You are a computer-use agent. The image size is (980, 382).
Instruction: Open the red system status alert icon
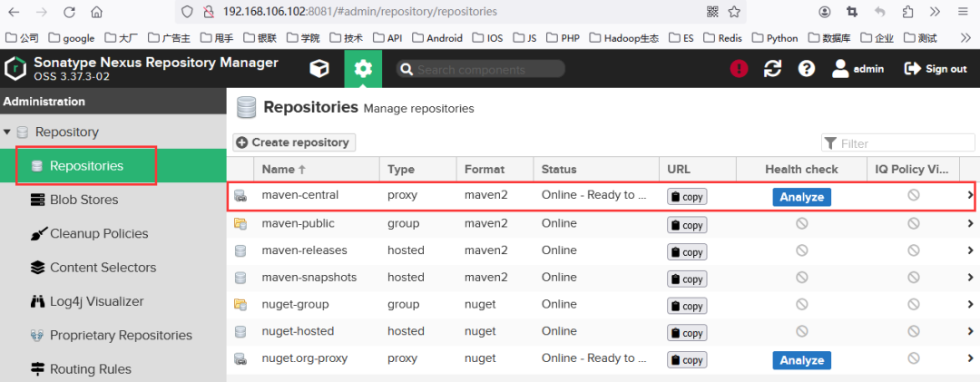[x=739, y=69]
